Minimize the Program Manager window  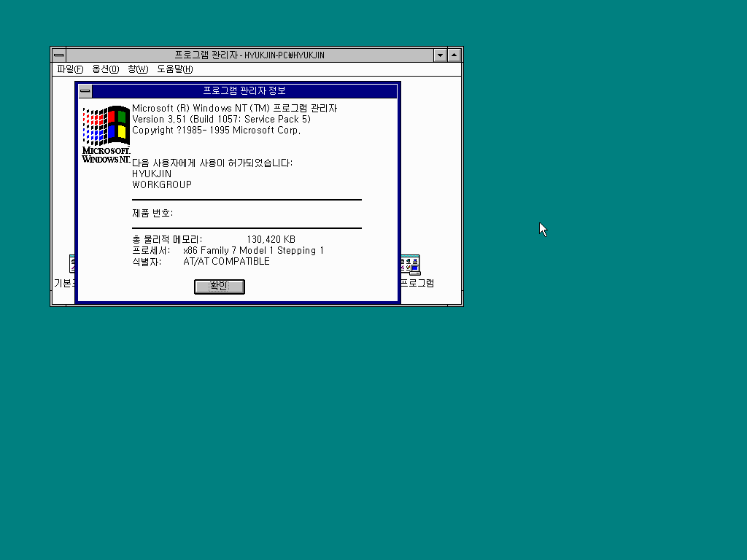pyautogui.click(x=440, y=55)
